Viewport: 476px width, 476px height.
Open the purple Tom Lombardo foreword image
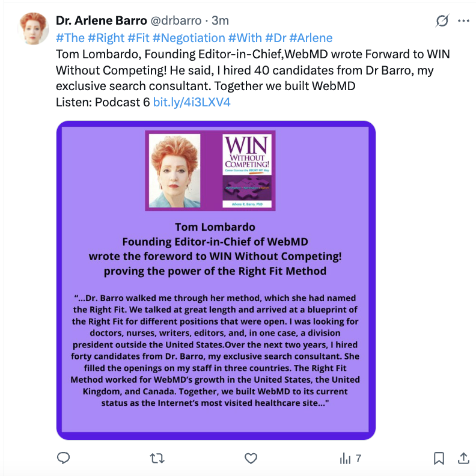pyautogui.click(x=216, y=280)
